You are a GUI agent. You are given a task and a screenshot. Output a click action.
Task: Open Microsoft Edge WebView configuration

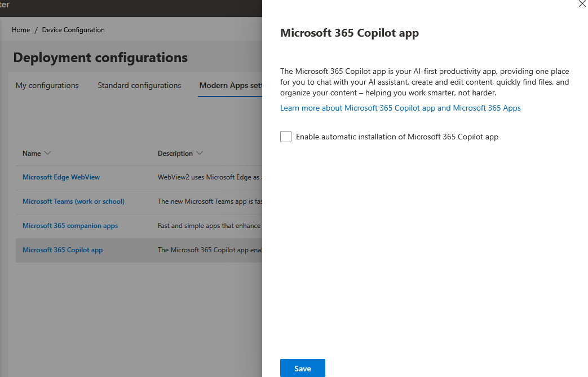tap(61, 177)
